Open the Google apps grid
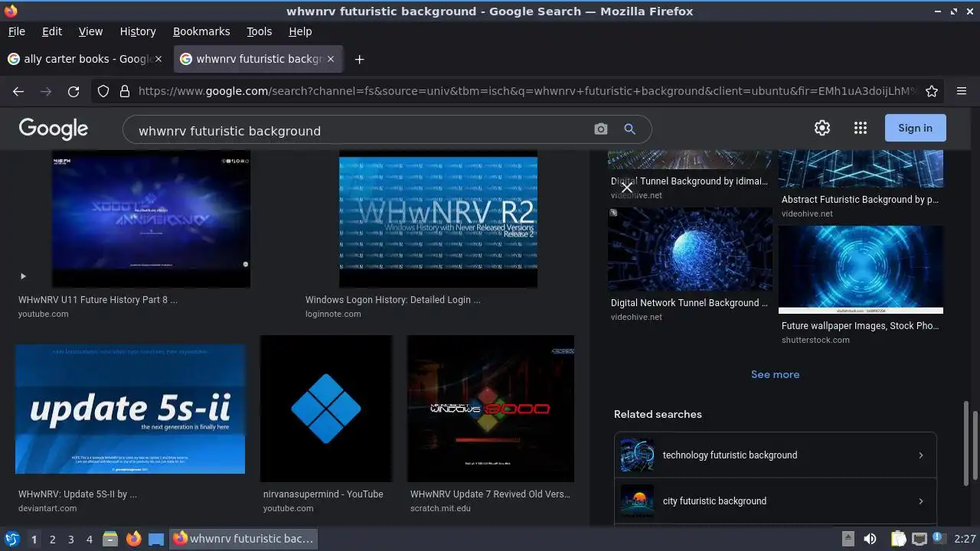The image size is (980, 551). coord(861,128)
